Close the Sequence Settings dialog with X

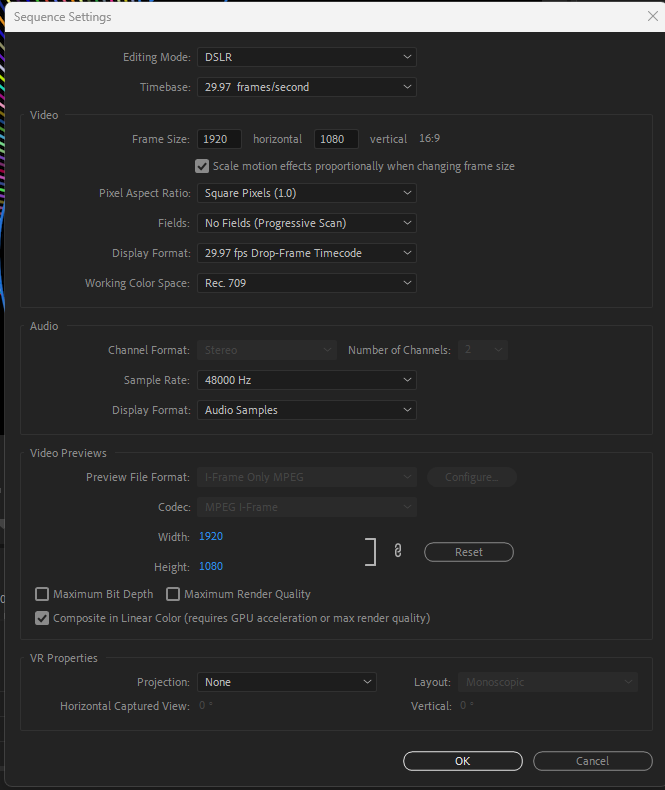[653, 16]
